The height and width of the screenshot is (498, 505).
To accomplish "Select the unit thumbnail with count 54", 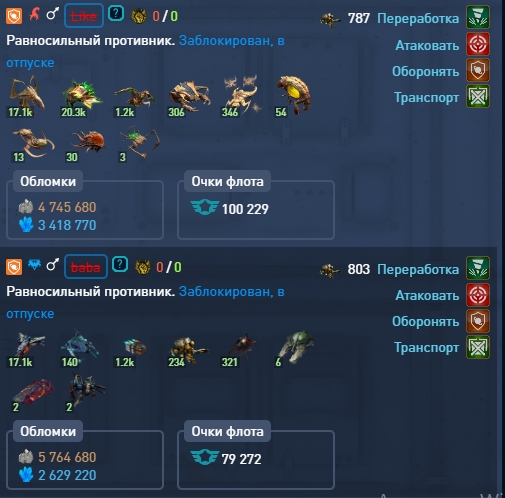I will point(293,96).
